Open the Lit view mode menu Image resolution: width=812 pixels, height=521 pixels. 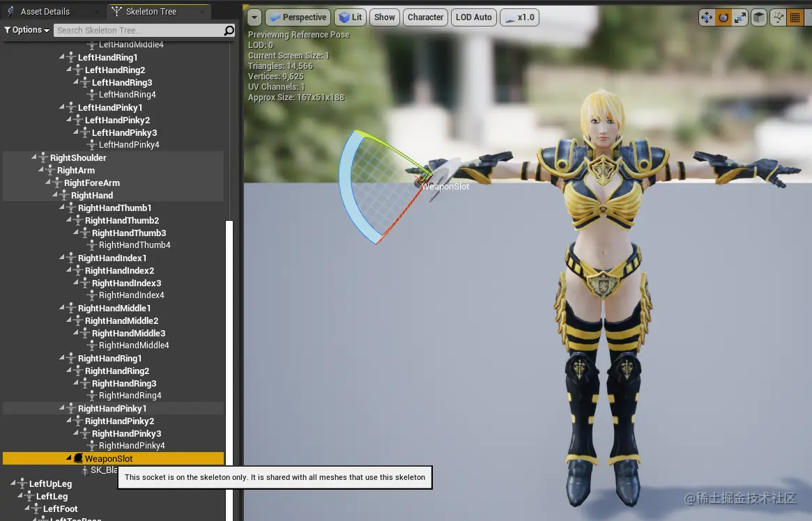pos(351,17)
